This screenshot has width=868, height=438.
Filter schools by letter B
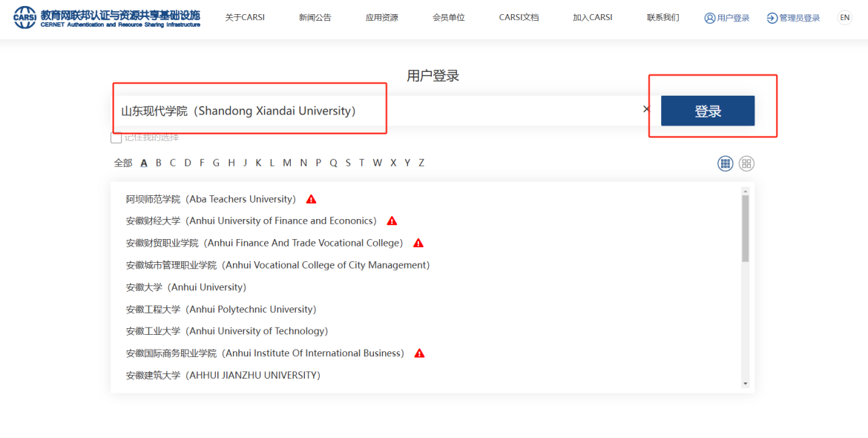tap(158, 163)
